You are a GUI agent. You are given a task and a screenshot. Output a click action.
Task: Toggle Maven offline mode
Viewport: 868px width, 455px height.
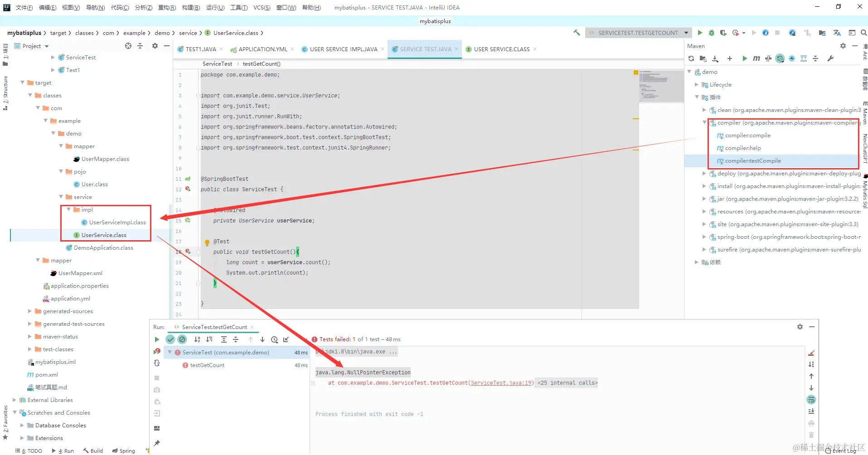768,58
